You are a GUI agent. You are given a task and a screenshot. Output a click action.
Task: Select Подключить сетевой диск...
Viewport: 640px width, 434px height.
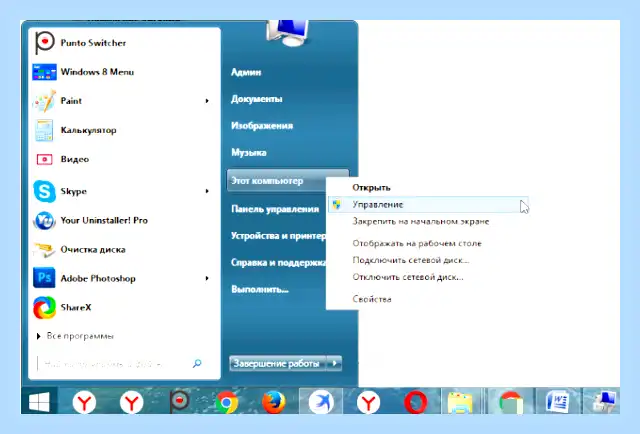click(411, 260)
